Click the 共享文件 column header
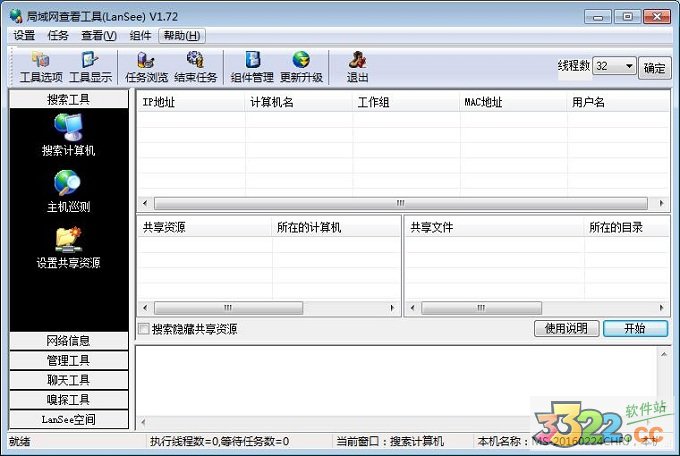 (x=495, y=227)
